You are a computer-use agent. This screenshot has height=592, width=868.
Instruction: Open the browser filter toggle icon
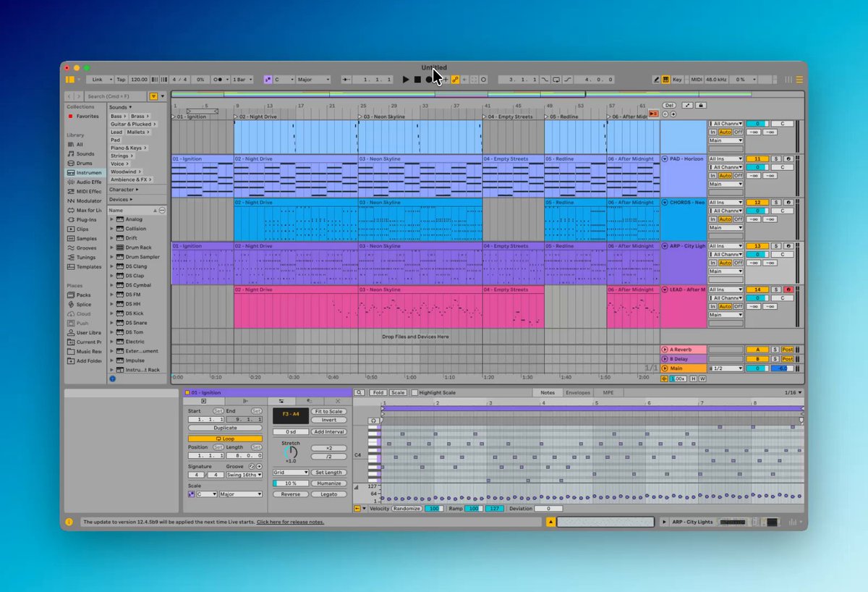click(x=153, y=96)
